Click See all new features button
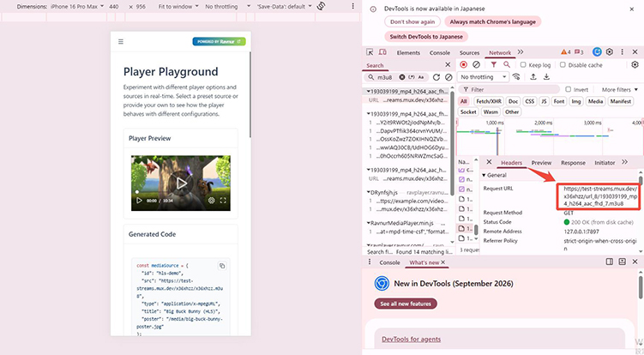Image resolution: width=644 pixels, height=355 pixels. 406,304
